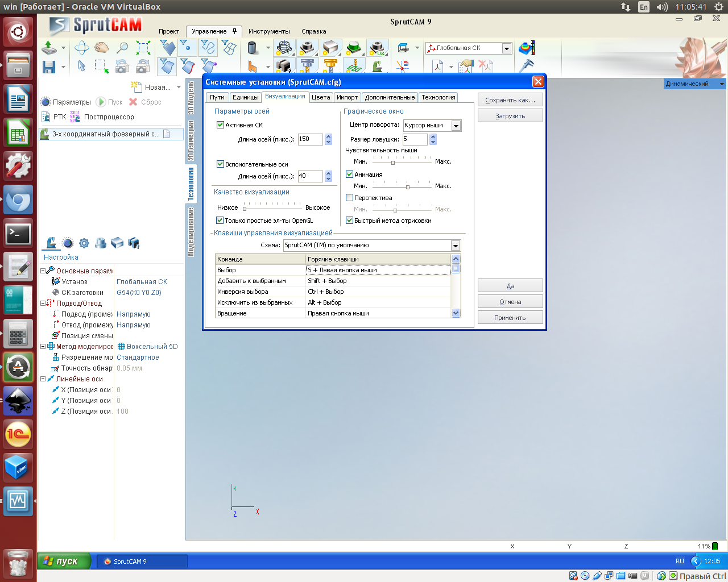Open the Инструменты menu
Screen dimensions: 728x582
tap(269, 31)
